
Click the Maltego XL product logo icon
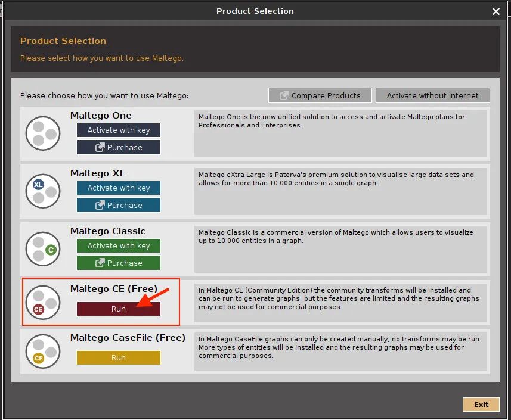(43, 191)
